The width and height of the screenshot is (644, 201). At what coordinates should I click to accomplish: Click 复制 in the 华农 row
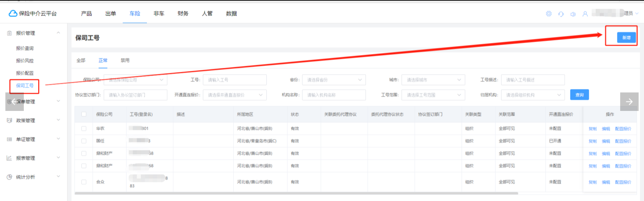tap(593, 129)
